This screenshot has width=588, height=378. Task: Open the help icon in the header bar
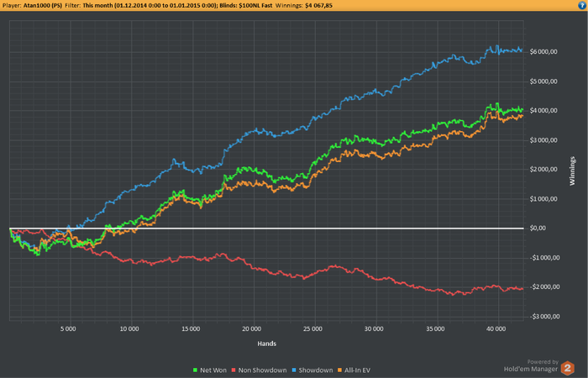click(x=582, y=5)
